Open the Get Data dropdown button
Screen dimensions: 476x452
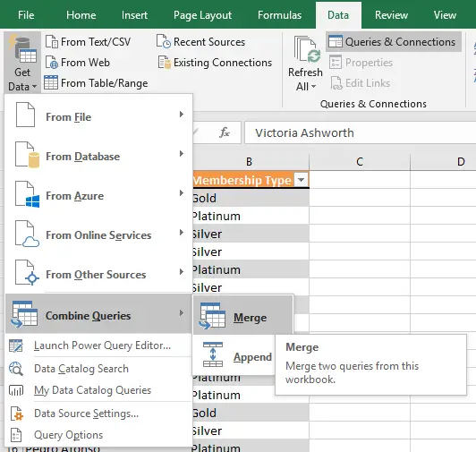22,63
